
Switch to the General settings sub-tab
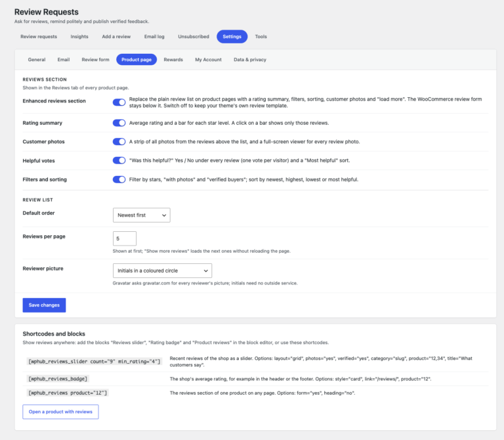tap(37, 60)
